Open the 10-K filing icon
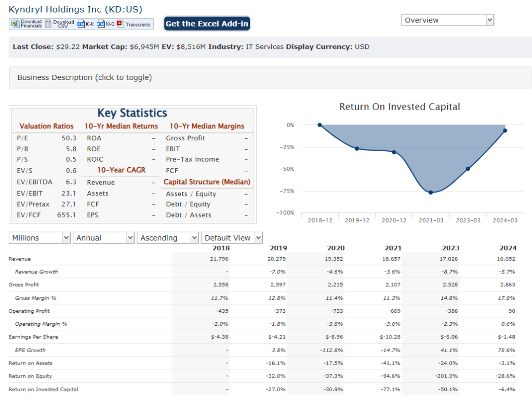 tap(81, 24)
